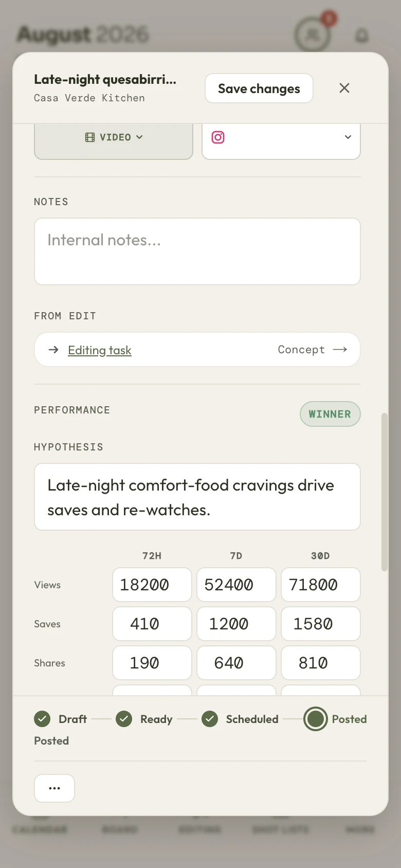This screenshot has width=401, height=868.
Task: Open the Editing task link
Action: click(100, 350)
